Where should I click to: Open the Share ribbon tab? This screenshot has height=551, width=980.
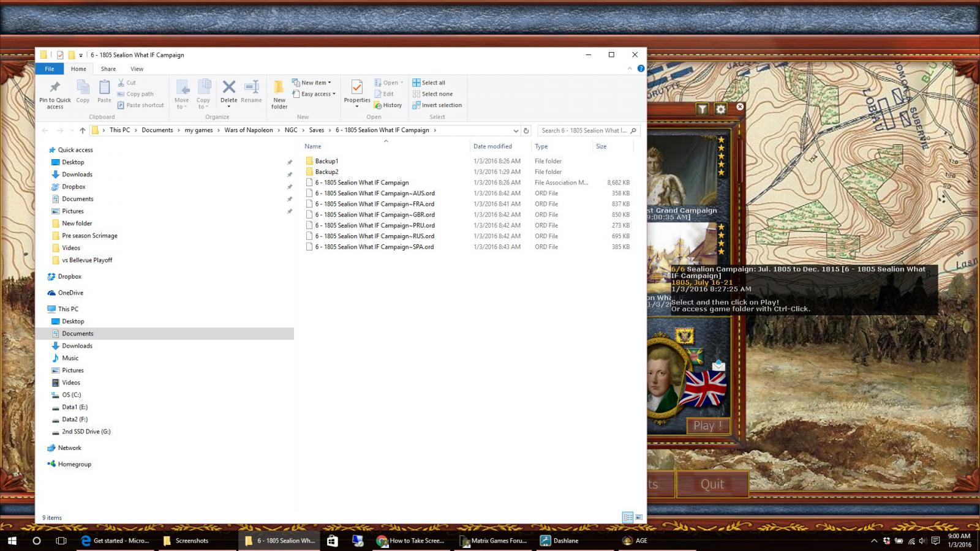tap(108, 69)
